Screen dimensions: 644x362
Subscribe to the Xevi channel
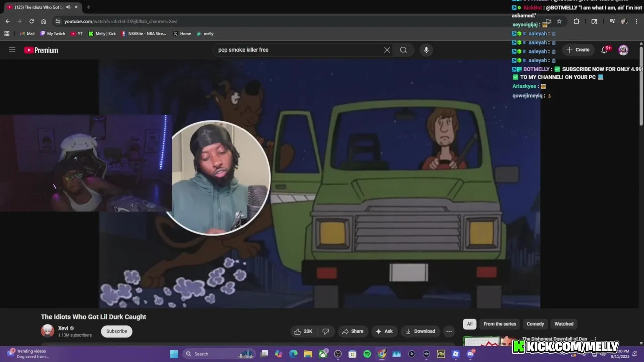pos(117,331)
